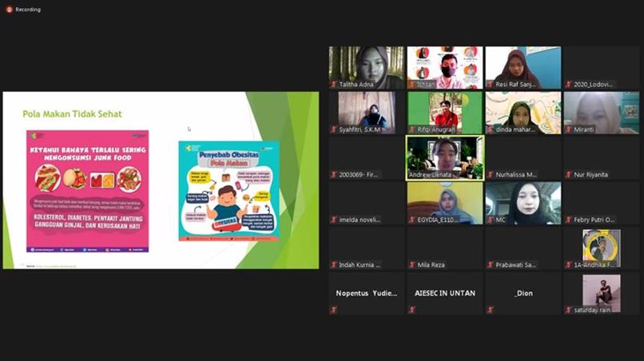The height and width of the screenshot is (361, 644).
Task: Click muted mic icon beside MC
Action: [491, 220]
